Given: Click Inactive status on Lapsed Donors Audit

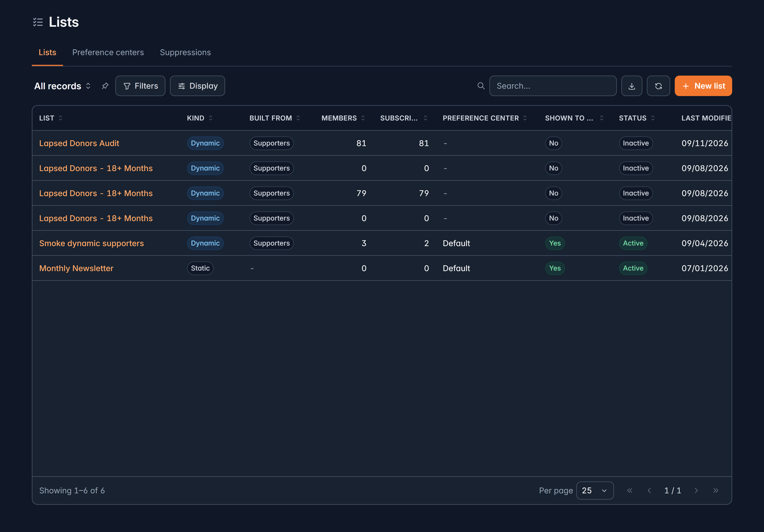Looking at the screenshot, I should click(x=636, y=143).
